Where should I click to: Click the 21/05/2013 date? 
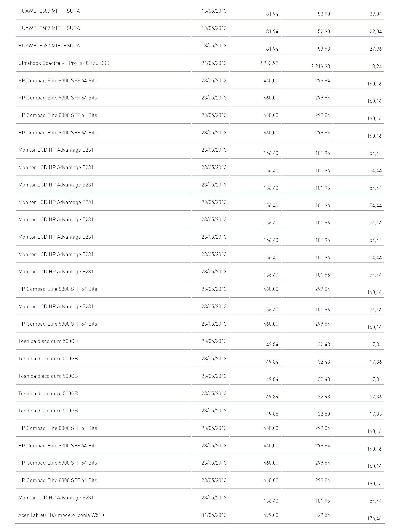[214, 63]
